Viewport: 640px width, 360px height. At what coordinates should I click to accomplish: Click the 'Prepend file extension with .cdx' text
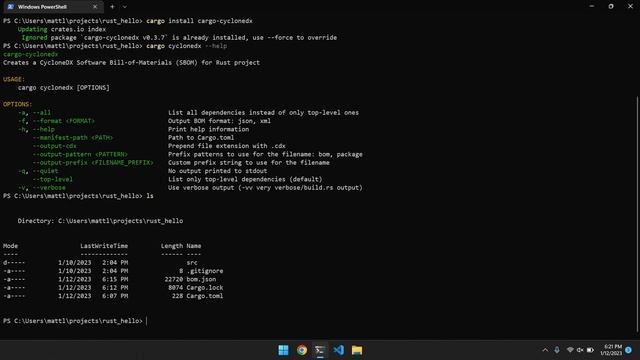(x=227, y=146)
